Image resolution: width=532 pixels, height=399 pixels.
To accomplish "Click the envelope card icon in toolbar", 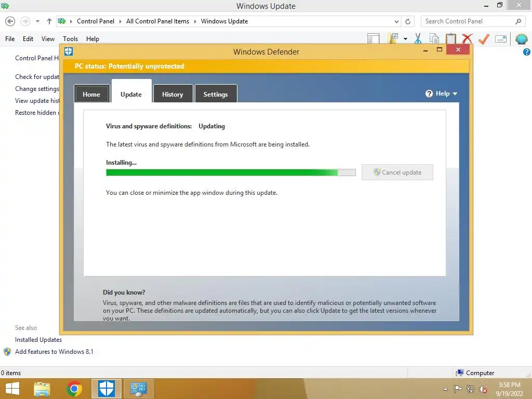I will tap(501, 38).
